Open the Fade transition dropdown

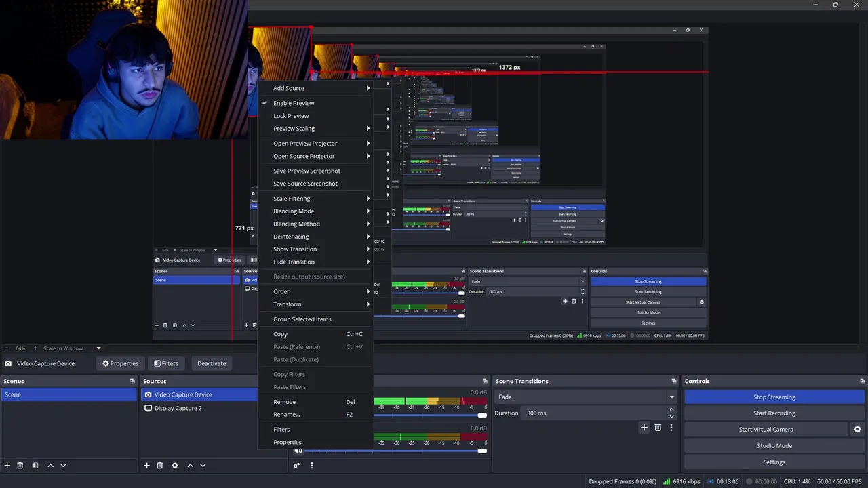pos(586,397)
